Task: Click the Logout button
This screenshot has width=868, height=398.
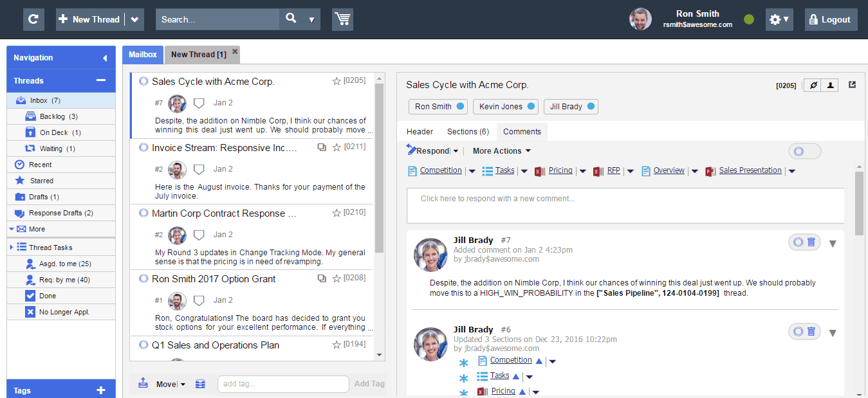Action: 831,19
